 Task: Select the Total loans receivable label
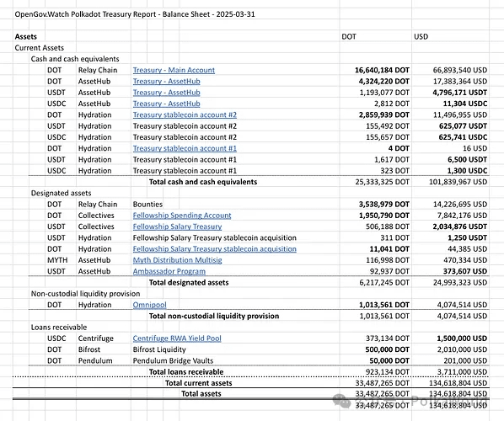tap(186, 372)
